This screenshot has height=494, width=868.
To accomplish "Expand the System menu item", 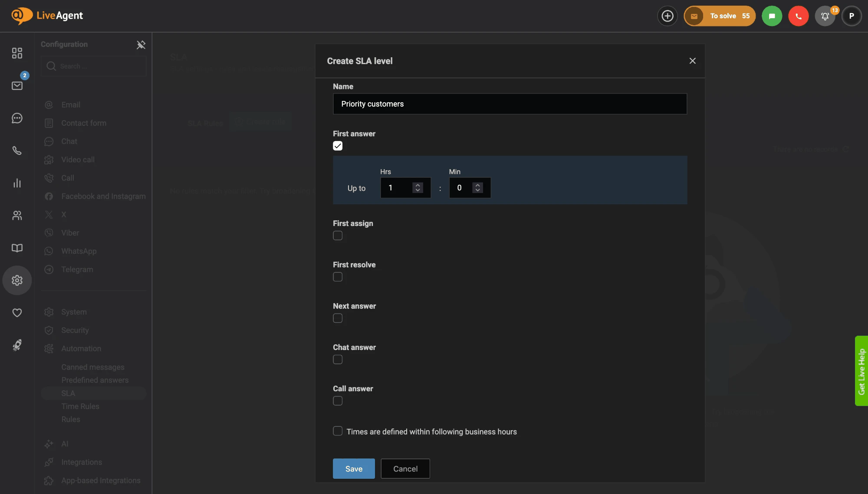I will click(74, 312).
